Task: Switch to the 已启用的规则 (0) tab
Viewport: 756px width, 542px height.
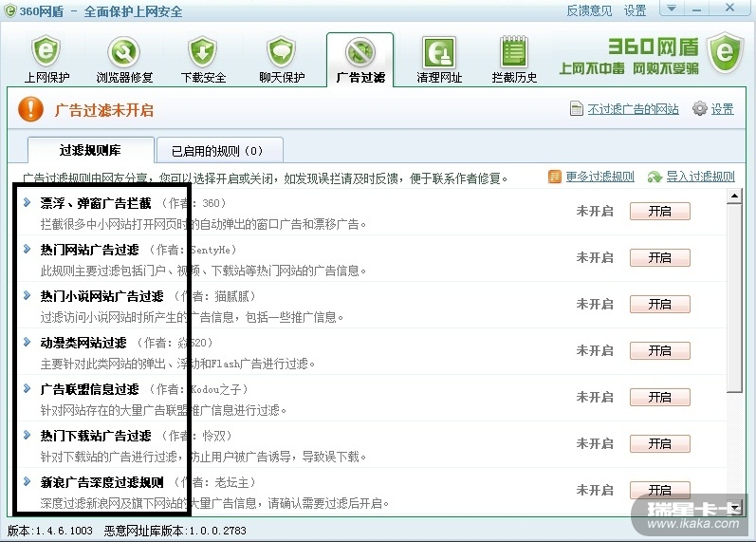Action: (220, 151)
